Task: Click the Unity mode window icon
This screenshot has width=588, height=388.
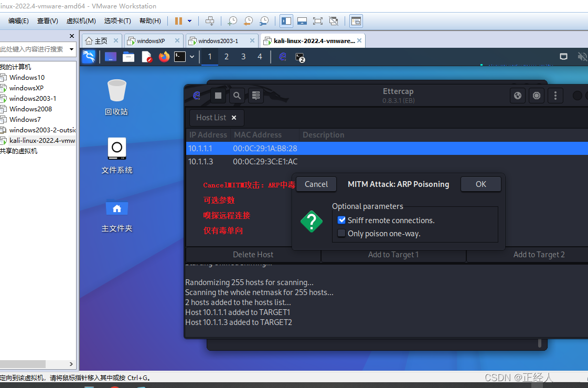Action: click(x=356, y=21)
